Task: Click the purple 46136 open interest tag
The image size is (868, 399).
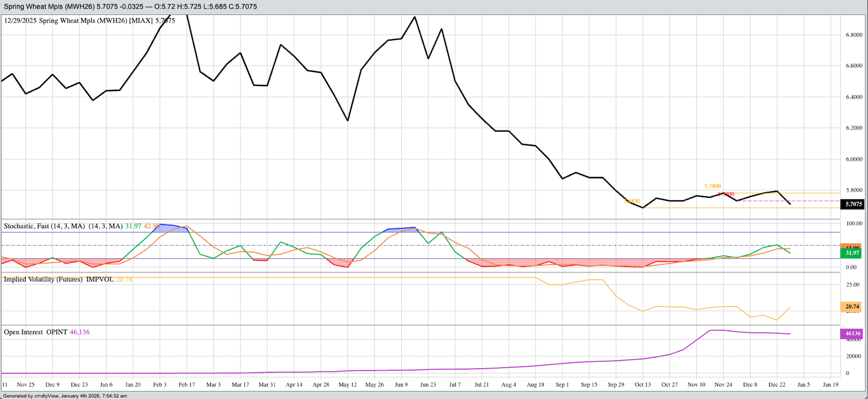Action: (x=852, y=333)
